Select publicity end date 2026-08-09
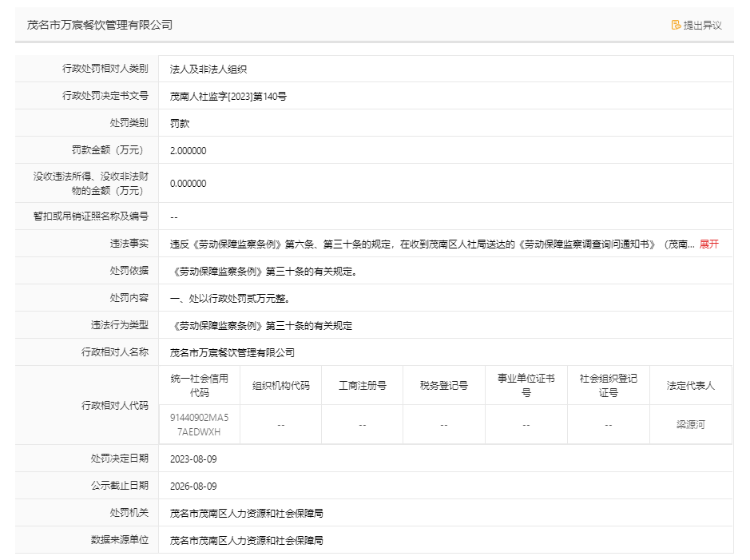 (193, 487)
